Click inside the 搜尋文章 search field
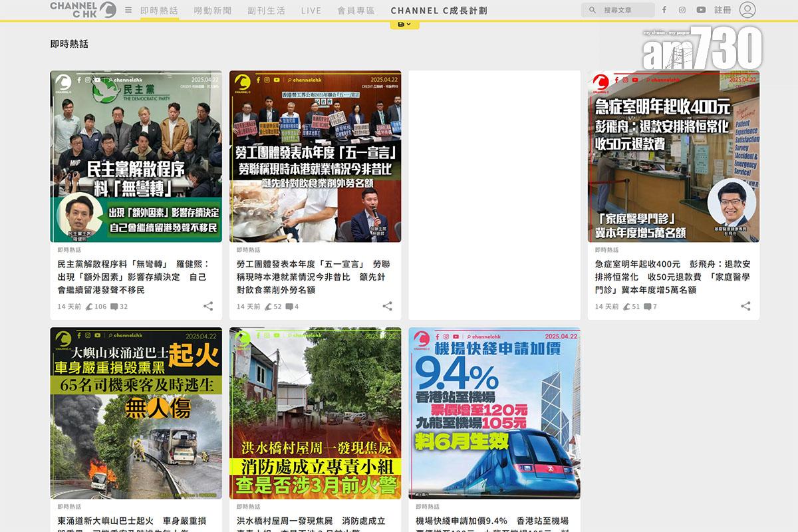798x532 pixels. [622, 9]
